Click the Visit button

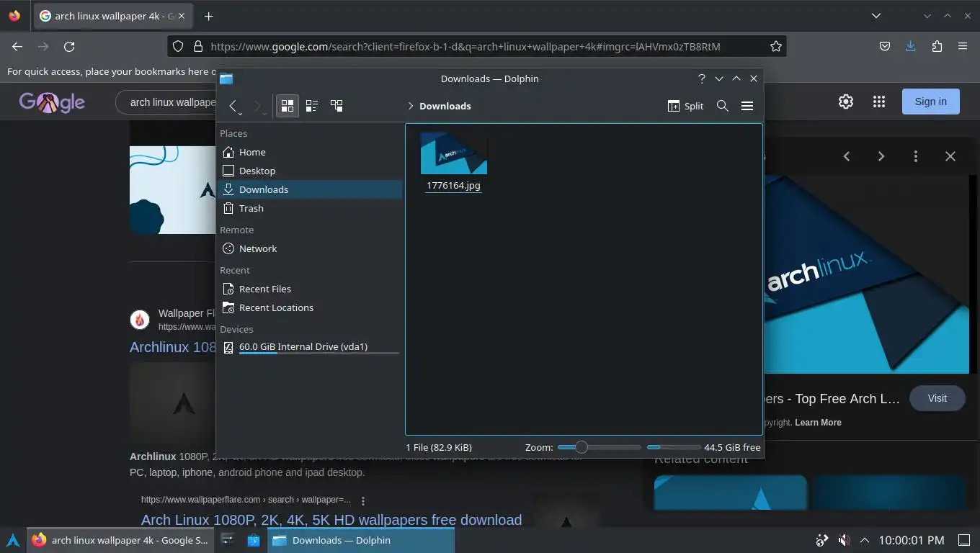click(x=937, y=398)
